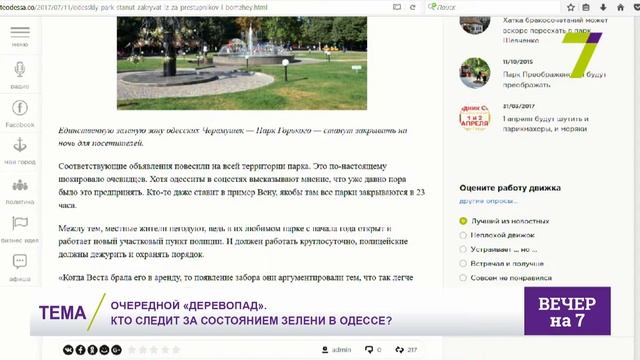This screenshot has height=360, width=640.
Task: Select 'Совсем не понравился' radio option
Action: [463, 278]
